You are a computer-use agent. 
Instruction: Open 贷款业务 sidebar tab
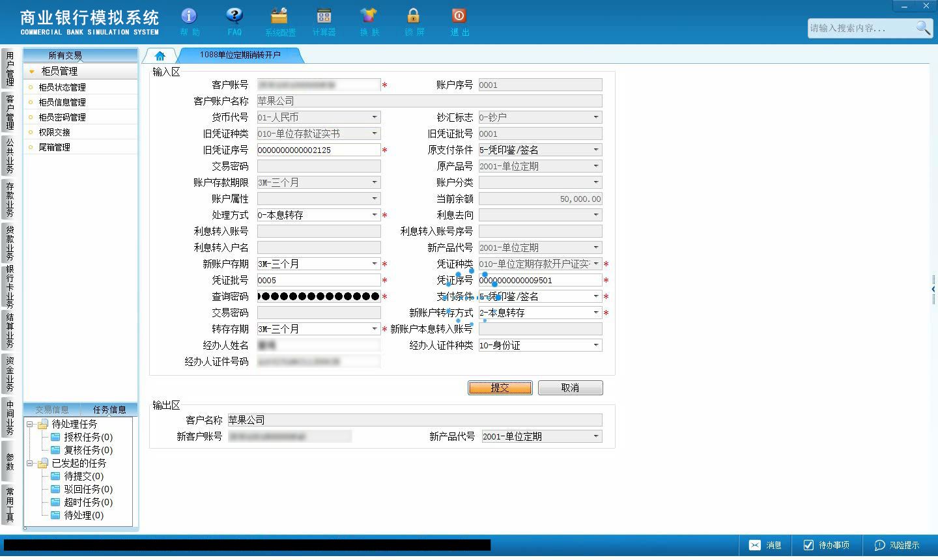point(9,243)
